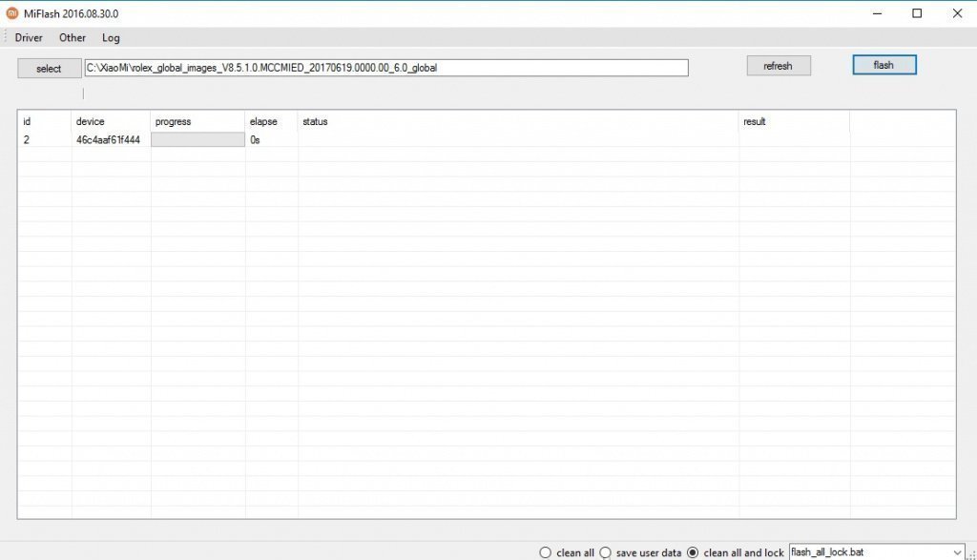This screenshot has height=560, width=977.
Task: Click the elapsed time cell 0s
Action: (x=272, y=139)
